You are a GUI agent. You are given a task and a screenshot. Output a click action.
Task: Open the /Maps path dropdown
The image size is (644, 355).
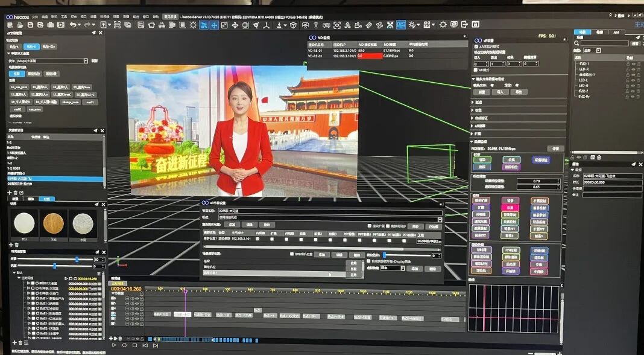86,61
